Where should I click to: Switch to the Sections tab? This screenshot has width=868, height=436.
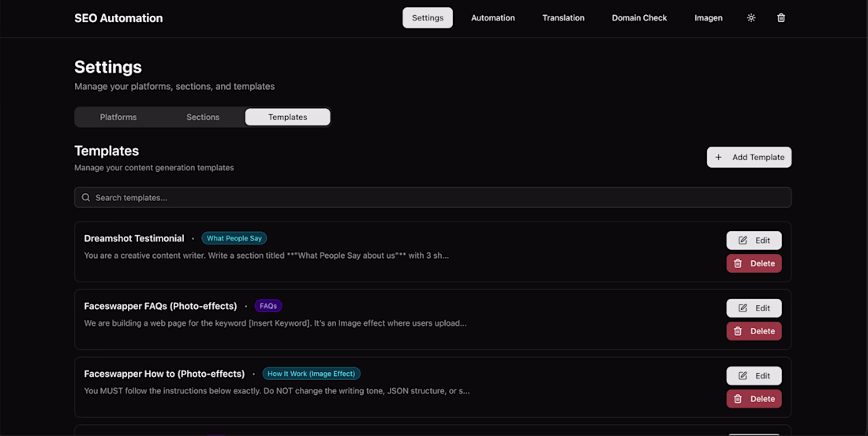[203, 117]
